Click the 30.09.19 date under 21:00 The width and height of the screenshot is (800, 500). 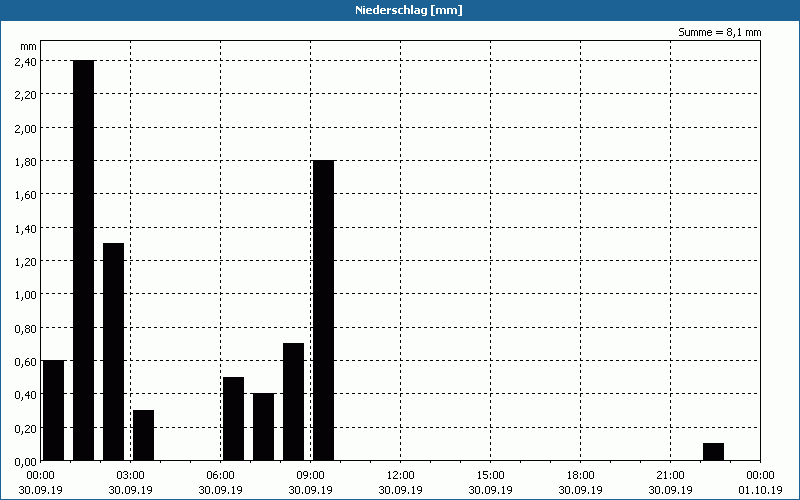(x=670, y=490)
